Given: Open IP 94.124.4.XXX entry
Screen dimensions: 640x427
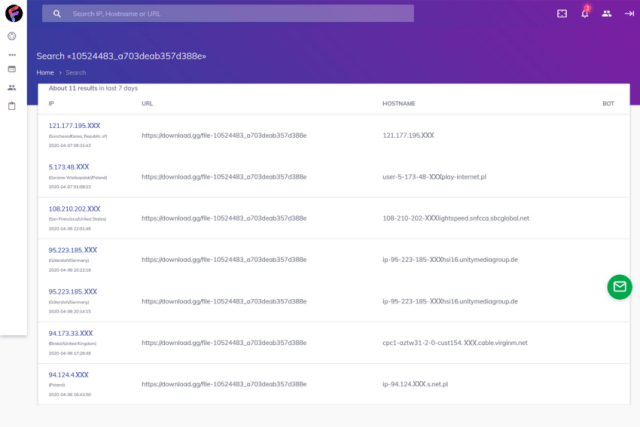Looking at the screenshot, I should [x=68, y=374].
